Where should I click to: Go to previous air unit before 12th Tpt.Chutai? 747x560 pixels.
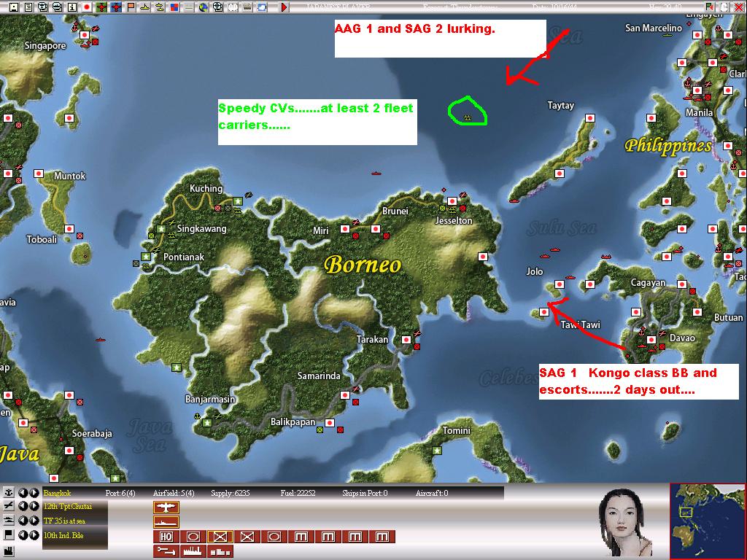click(23, 506)
